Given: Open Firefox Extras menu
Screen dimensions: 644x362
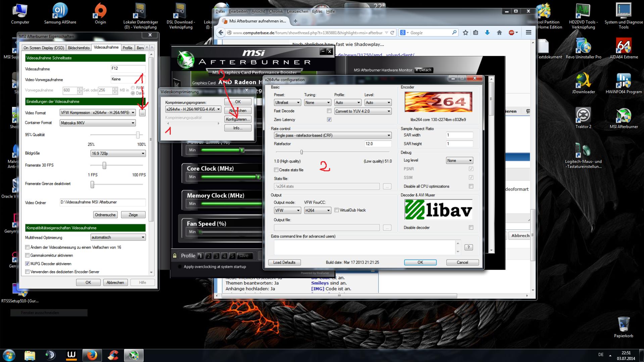Looking at the screenshot, I should (x=317, y=11).
